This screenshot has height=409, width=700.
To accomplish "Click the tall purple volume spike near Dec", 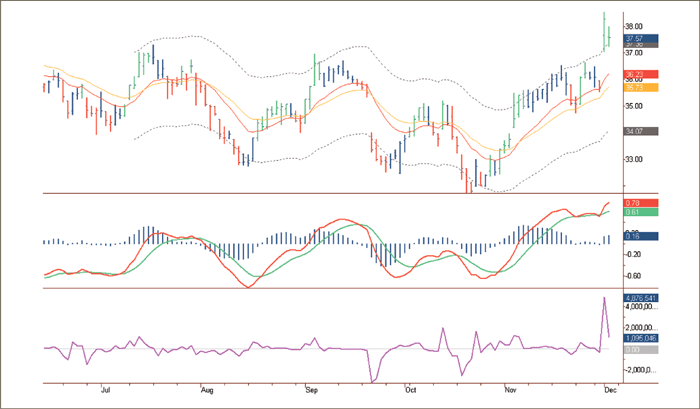I will (603, 300).
